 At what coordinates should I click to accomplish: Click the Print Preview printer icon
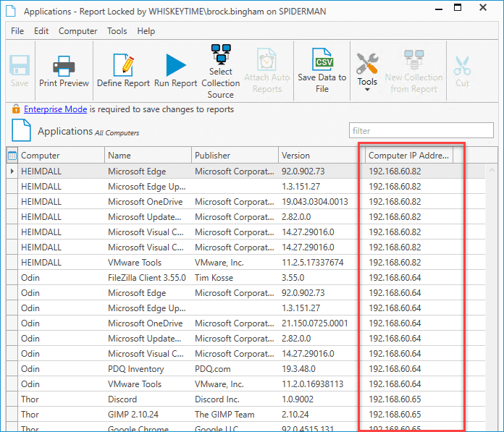pyautogui.click(x=64, y=65)
